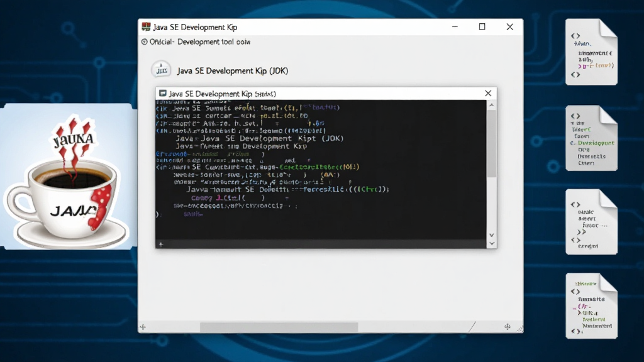Viewport: 644px width, 362px height.
Task: Click the Java SE Development Kit (JDK) heading
Action: pyautogui.click(x=233, y=70)
